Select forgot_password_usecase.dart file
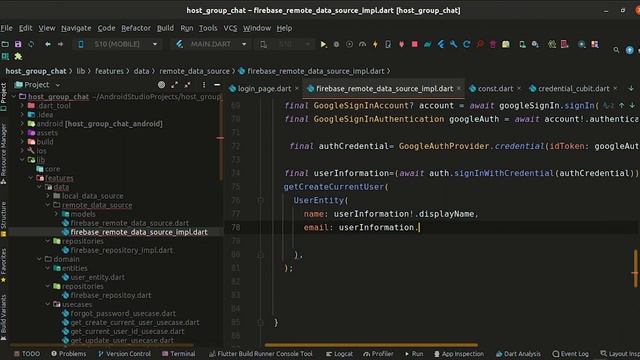 (123, 313)
